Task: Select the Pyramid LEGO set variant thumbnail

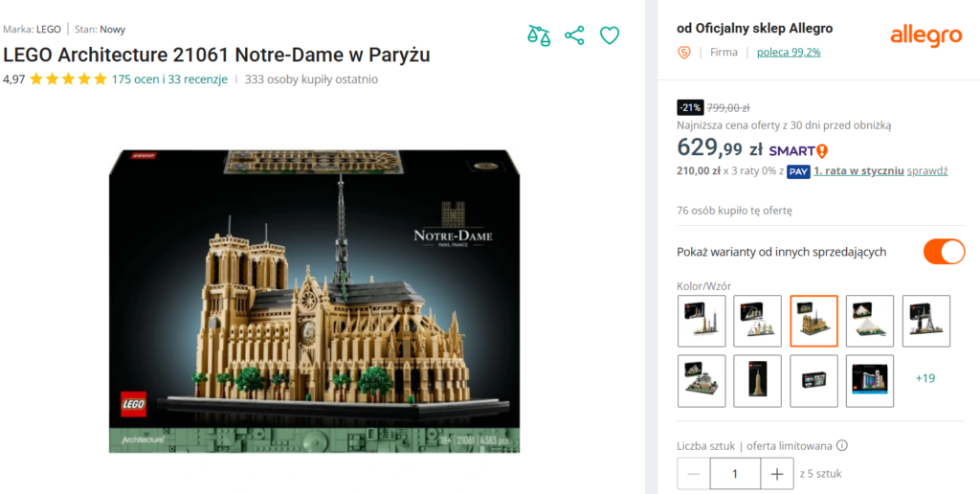Action: [870, 321]
